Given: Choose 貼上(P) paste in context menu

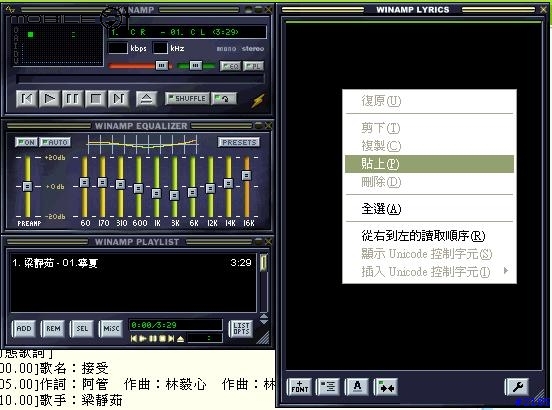Looking at the screenshot, I should coord(429,164).
